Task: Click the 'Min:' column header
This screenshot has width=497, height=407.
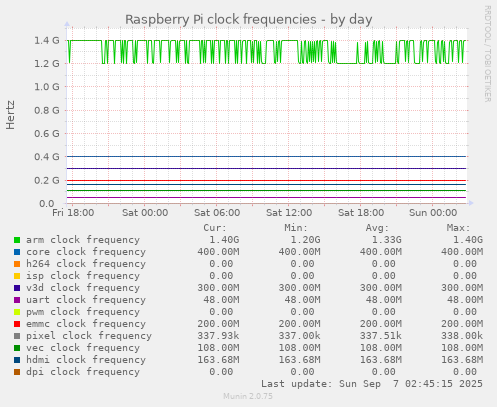Action: point(296,228)
